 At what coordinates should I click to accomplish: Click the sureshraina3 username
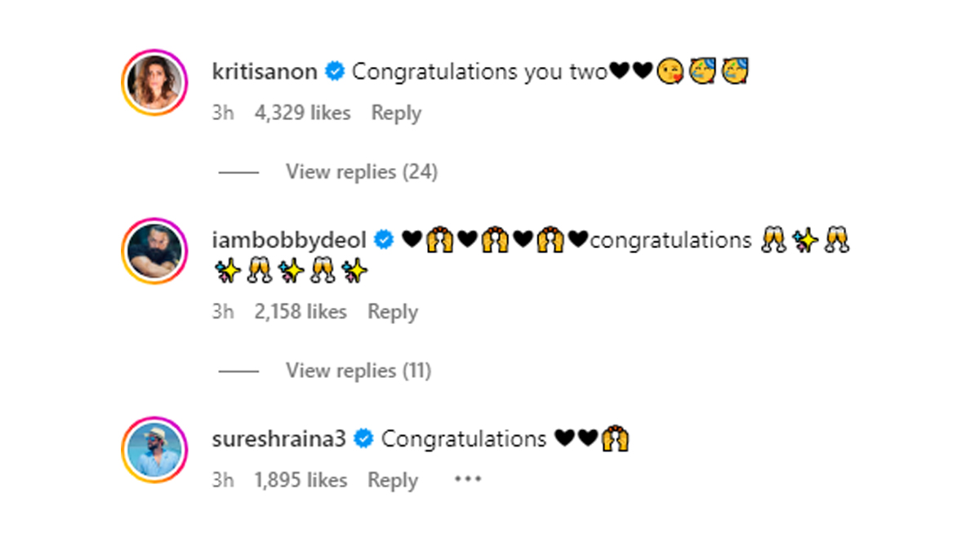tap(278, 439)
